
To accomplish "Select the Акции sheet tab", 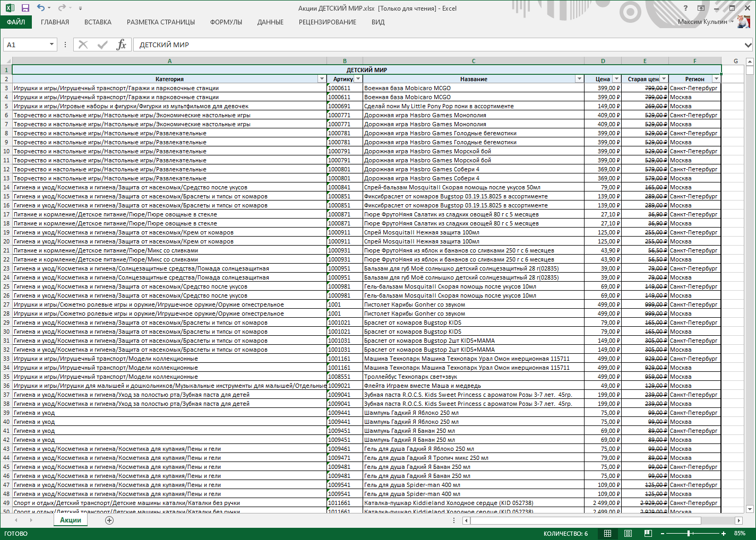I will pos(71,520).
